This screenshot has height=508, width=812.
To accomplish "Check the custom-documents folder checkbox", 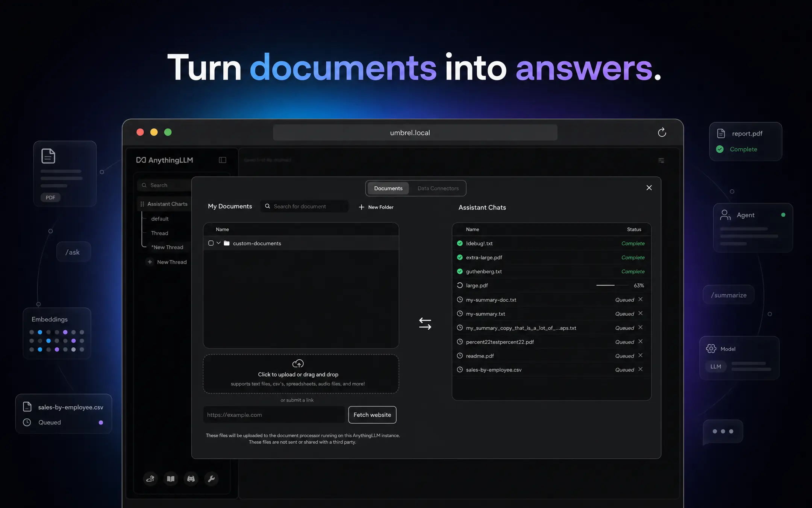I will (211, 243).
